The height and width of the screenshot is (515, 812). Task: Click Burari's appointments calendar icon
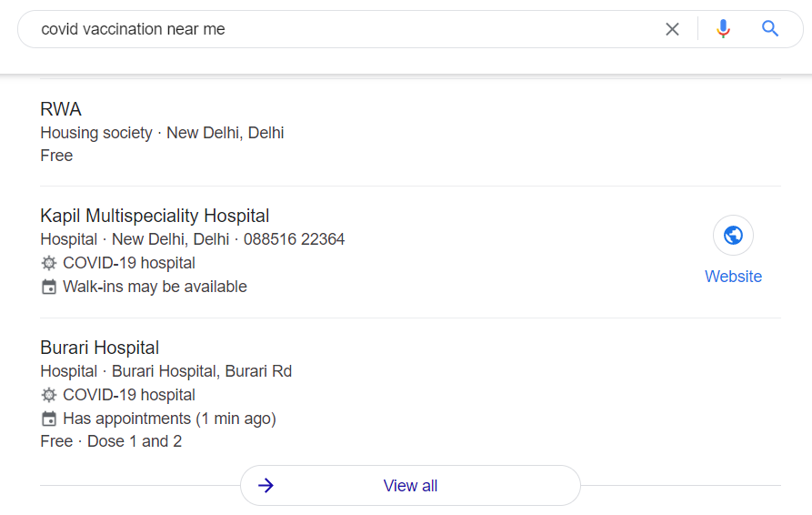pyautogui.click(x=49, y=419)
